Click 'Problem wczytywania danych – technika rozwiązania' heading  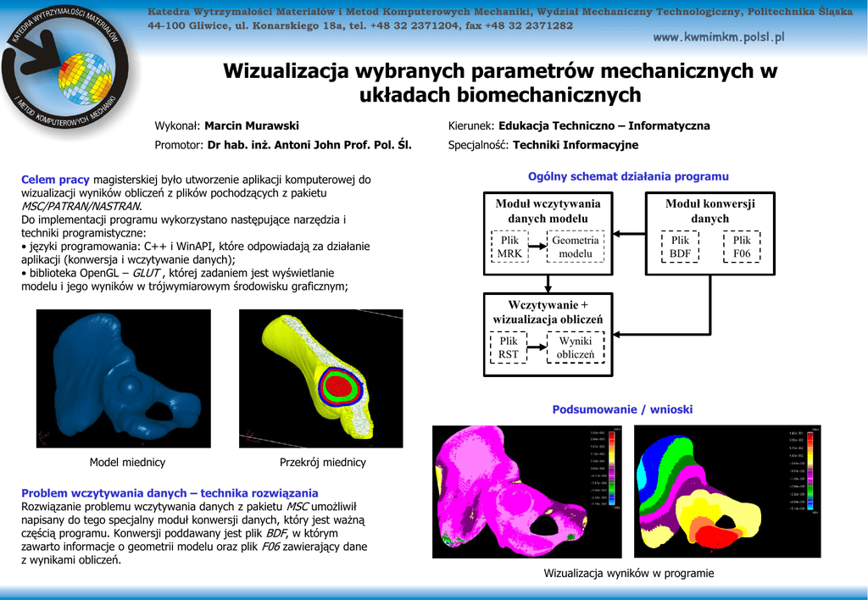click(170, 493)
